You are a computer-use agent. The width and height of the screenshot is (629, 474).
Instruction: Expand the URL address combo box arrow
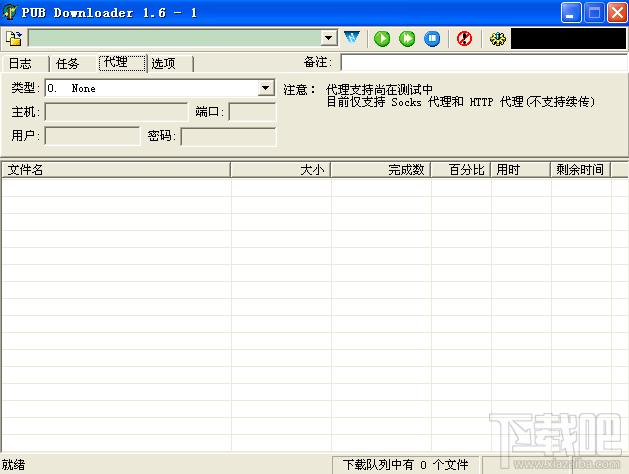(329, 38)
